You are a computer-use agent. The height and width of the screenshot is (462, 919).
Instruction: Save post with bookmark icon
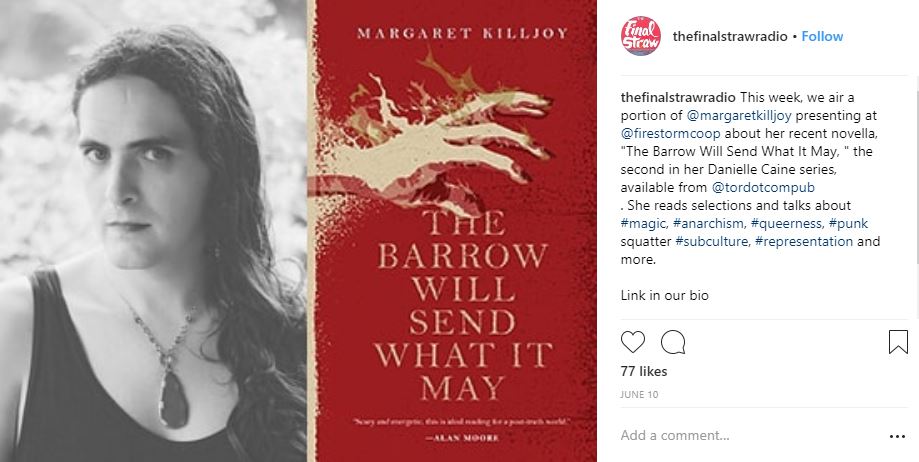898,342
